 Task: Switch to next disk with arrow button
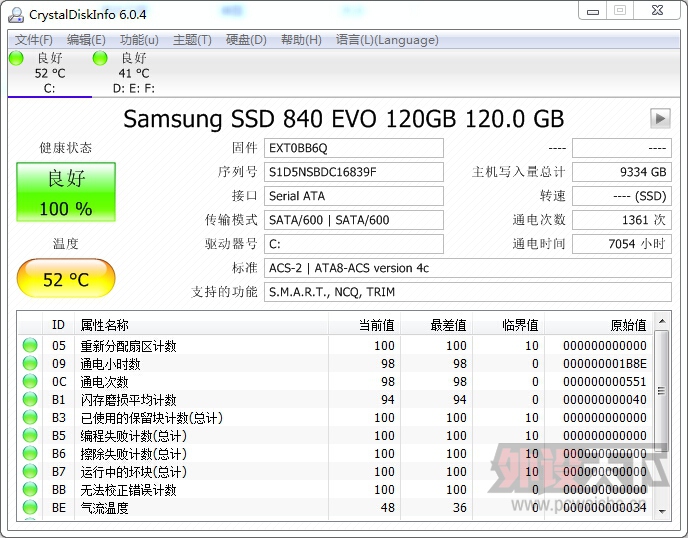[x=660, y=118]
